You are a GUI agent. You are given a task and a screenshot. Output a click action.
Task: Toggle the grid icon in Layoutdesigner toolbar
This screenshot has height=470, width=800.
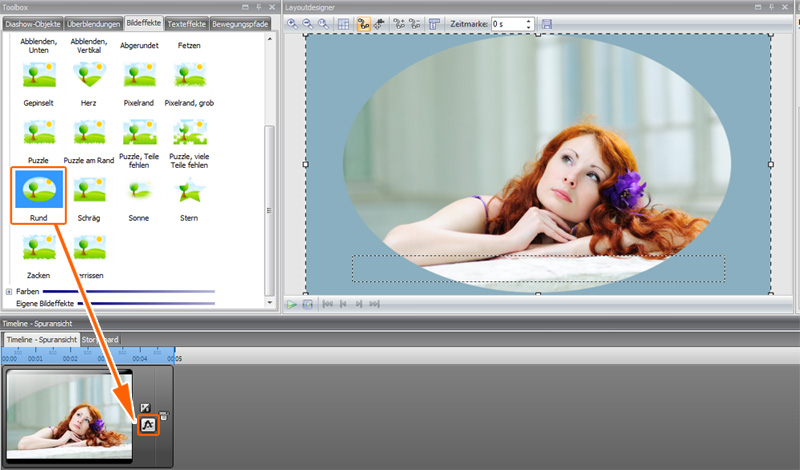[x=343, y=24]
